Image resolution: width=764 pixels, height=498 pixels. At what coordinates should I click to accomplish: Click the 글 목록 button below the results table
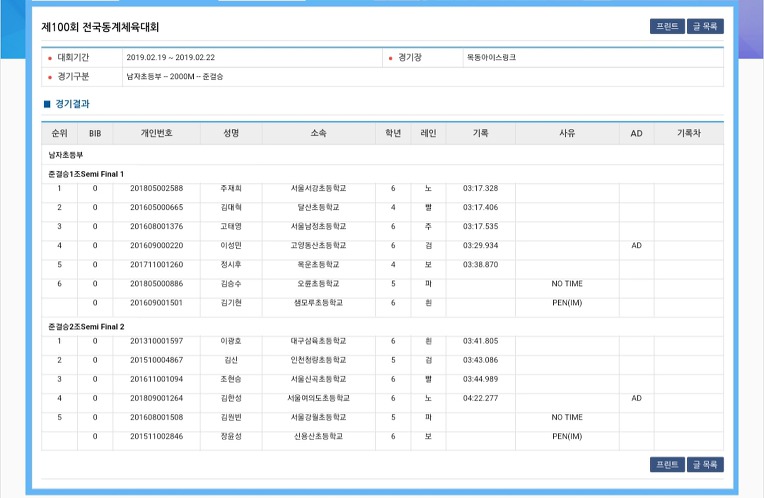coord(705,464)
